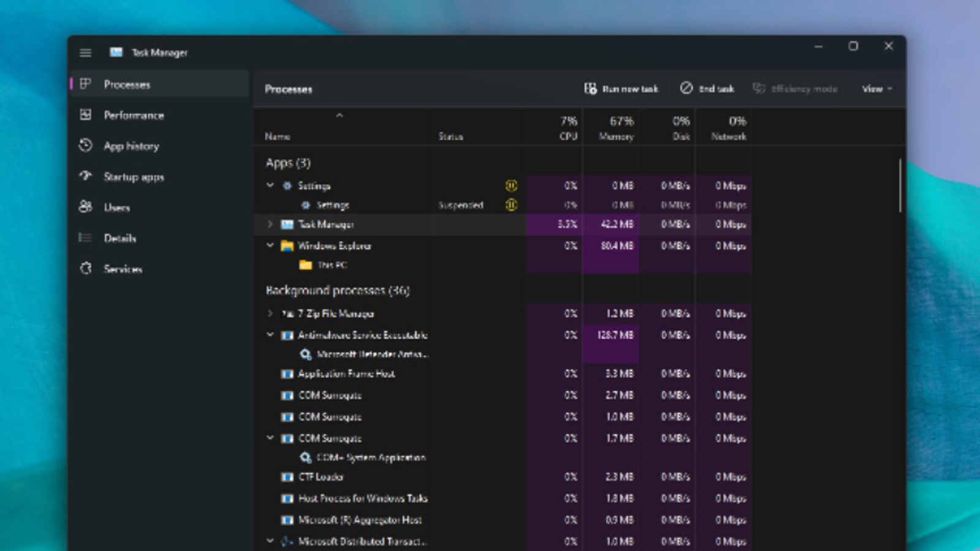
Task: Open the Startup apps page
Action: (x=159, y=176)
